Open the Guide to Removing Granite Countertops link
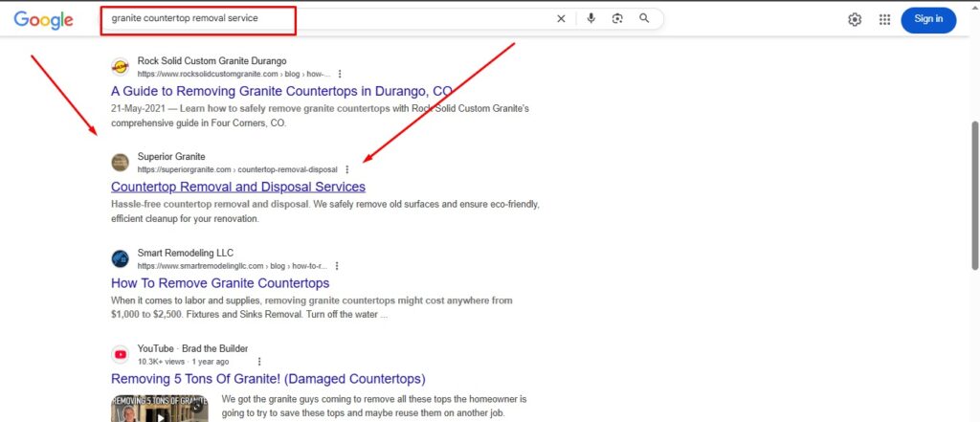980x422 pixels. click(281, 91)
